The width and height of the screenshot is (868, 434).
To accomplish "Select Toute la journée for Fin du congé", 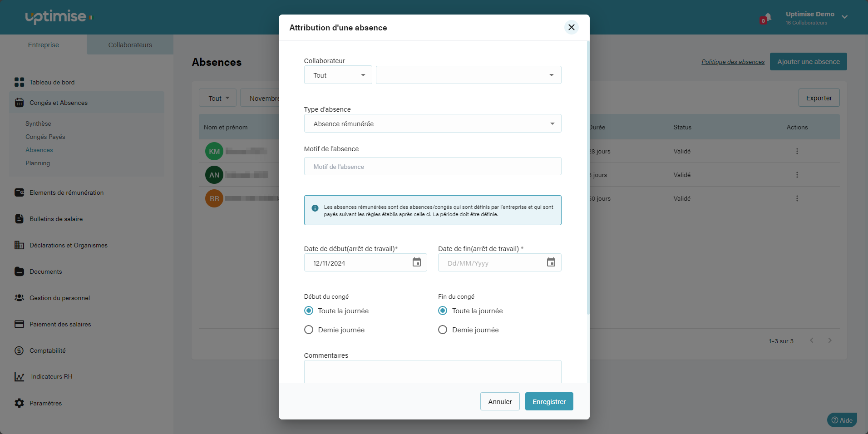I will (443, 311).
